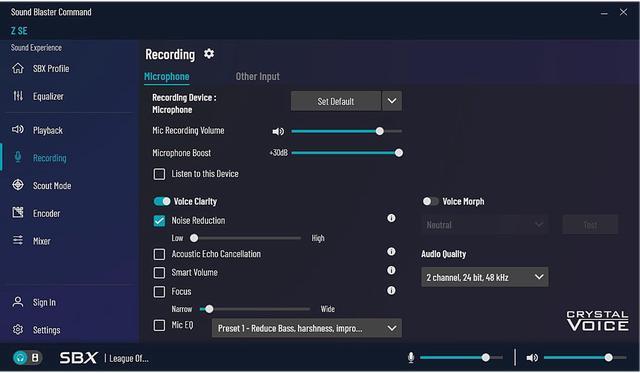
Task: Open the Encoder section
Action: pyautogui.click(x=47, y=213)
